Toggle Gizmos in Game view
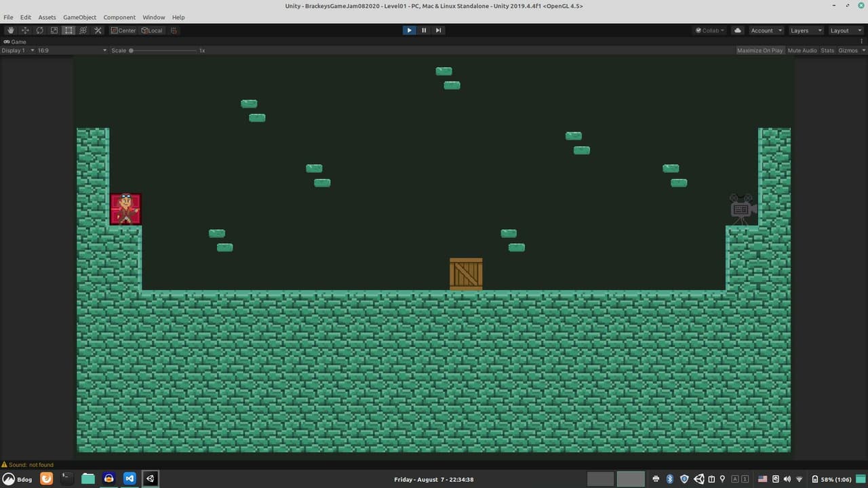The image size is (868, 488). (x=848, y=50)
